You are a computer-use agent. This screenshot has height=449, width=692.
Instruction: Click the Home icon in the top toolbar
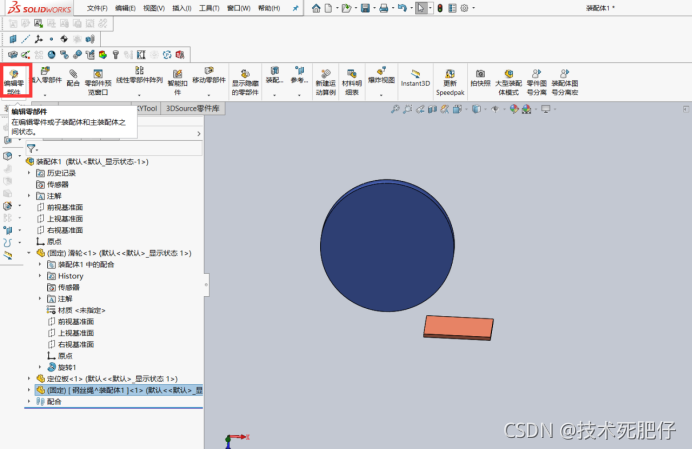(x=316, y=8)
